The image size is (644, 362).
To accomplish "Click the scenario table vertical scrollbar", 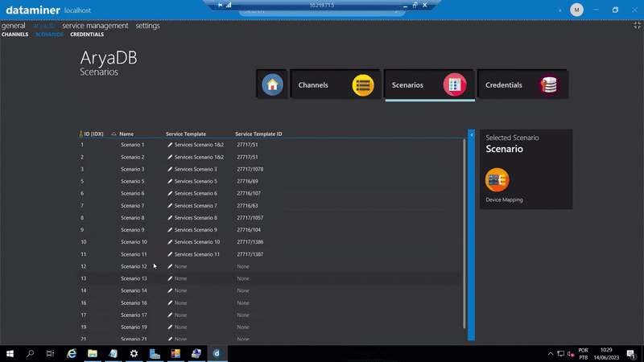I will pos(464,234).
